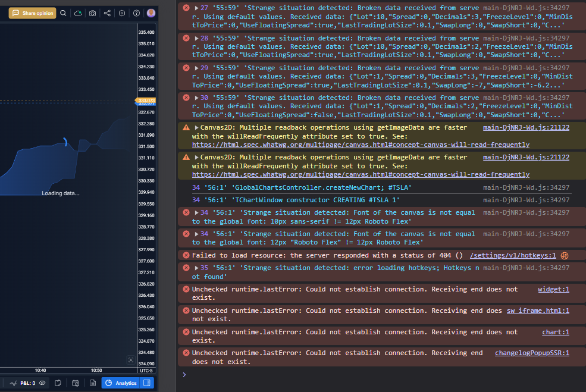
Task: Expand first Canvas2D readback warning
Action: pyautogui.click(x=196, y=127)
